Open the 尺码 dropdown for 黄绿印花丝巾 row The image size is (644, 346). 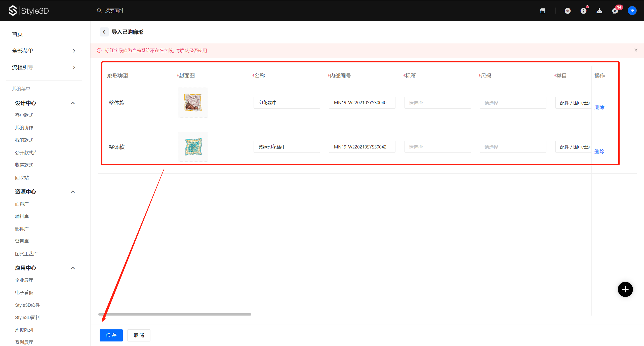513,147
